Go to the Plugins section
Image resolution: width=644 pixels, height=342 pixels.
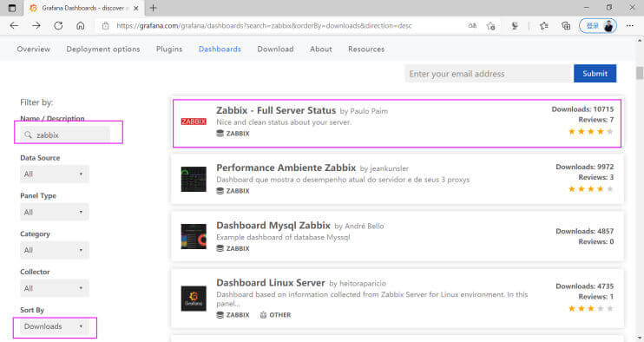click(x=169, y=49)
